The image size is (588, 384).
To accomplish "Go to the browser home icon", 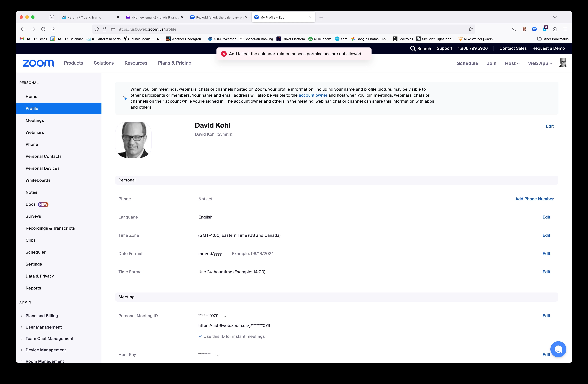I will tap(53, 29).
